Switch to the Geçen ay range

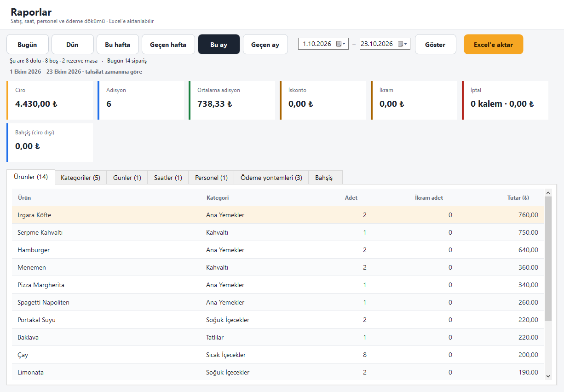tap(265, 45)
